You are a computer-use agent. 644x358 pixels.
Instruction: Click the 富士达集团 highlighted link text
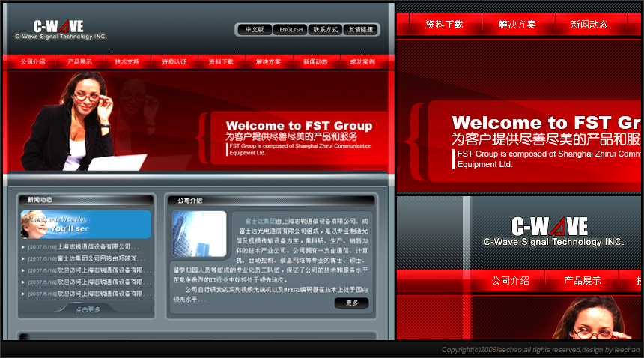261,221
